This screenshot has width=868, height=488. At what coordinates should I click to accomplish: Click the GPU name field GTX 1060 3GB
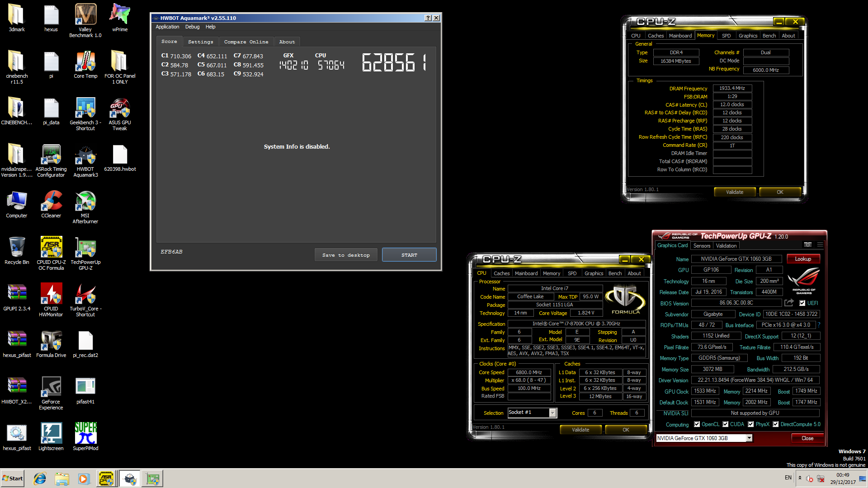pyautogui.click(x=736, y=259)
